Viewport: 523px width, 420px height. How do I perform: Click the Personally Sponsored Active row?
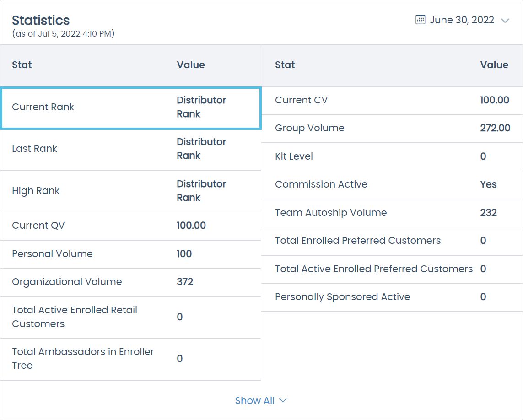[392, 297]
